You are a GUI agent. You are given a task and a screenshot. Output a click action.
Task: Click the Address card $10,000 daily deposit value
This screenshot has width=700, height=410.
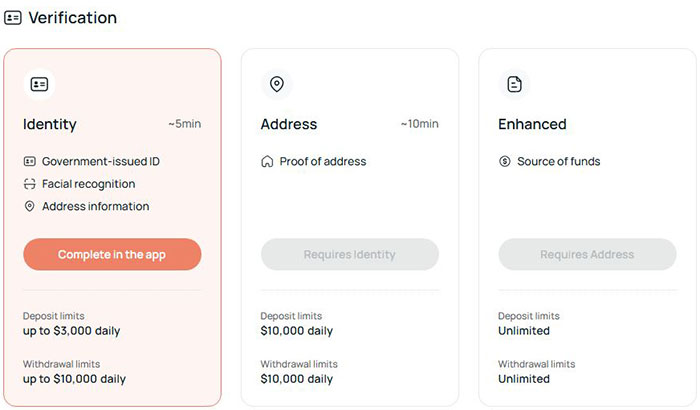coord(296,331)
